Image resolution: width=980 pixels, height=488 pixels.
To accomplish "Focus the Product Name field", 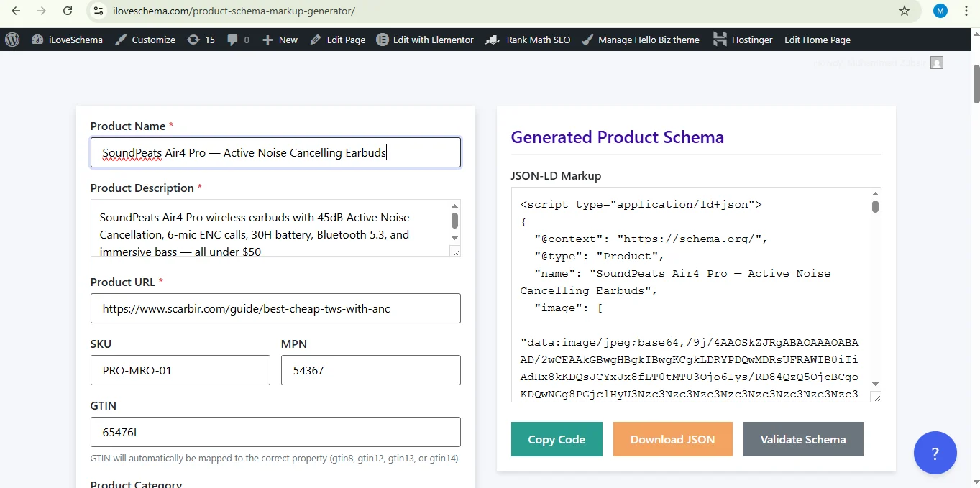I will click(x=275, y=152).
